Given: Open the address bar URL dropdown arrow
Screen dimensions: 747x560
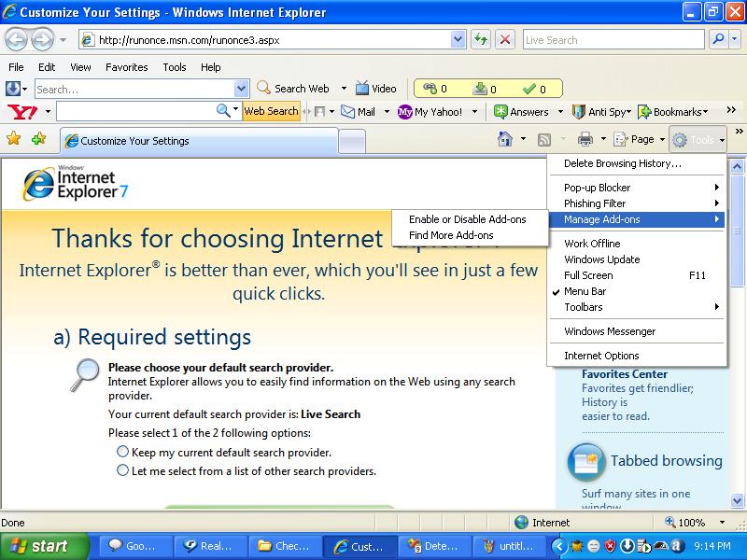Looking at the screenshot, I should click(x=458, y=39).
